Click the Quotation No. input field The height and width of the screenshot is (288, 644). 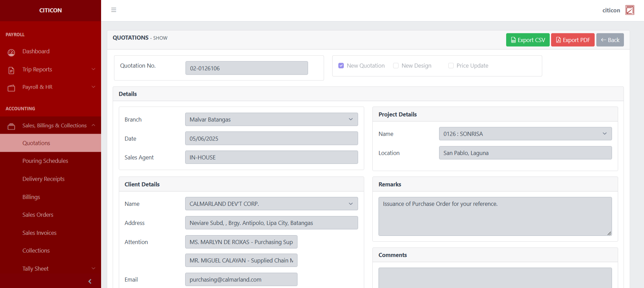tap(246, 68)
